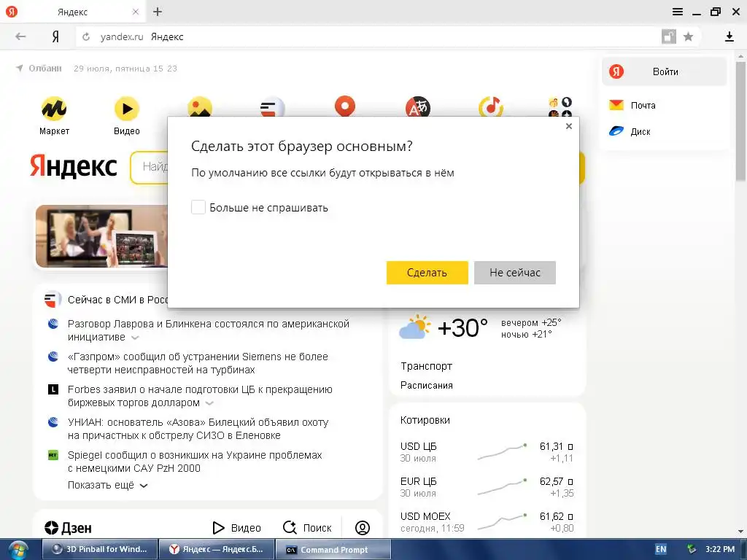This screenshot has height=560, width=747.
Task: Expand the Лавров and Блинкен news item chevron
Action: [135, 338]
